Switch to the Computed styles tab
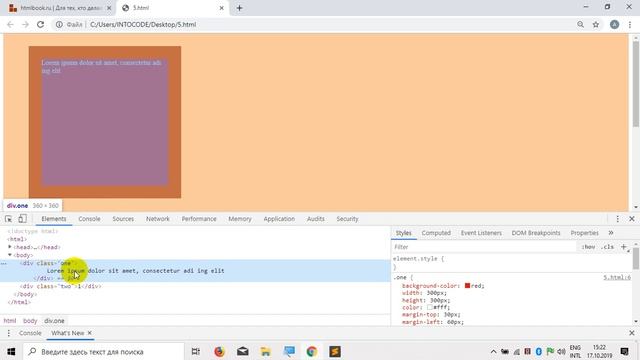640x360 pixels. pos(436,233)
